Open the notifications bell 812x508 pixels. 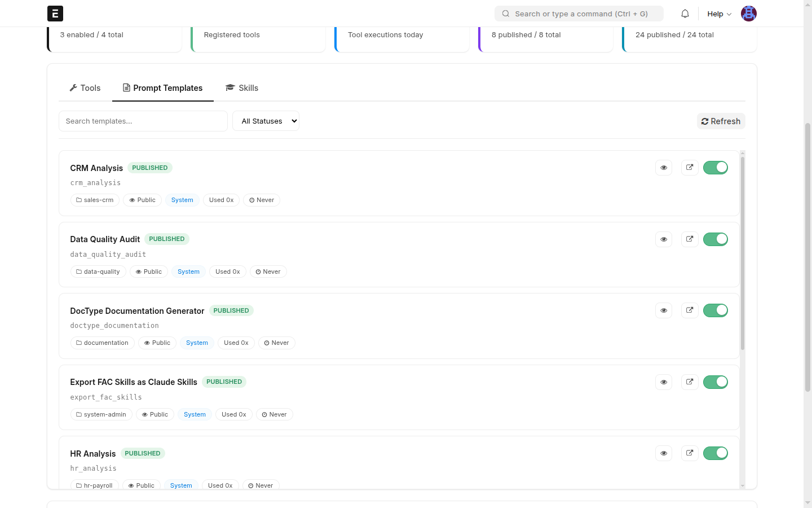tap(685, 14)
